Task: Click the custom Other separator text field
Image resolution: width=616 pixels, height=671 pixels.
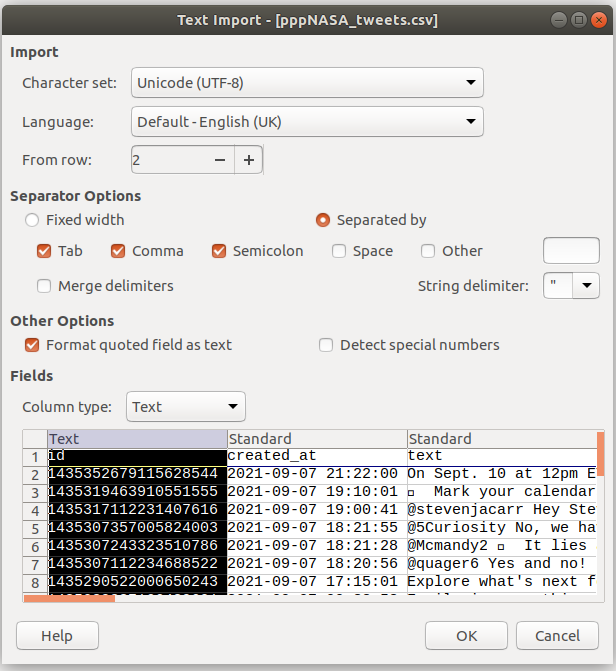Action: coord(571,251)
